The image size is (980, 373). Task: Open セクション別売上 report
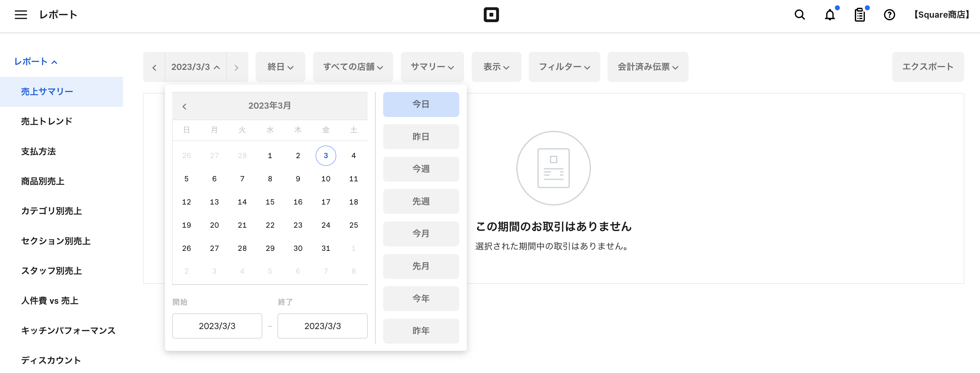click(x=56, y=241)
